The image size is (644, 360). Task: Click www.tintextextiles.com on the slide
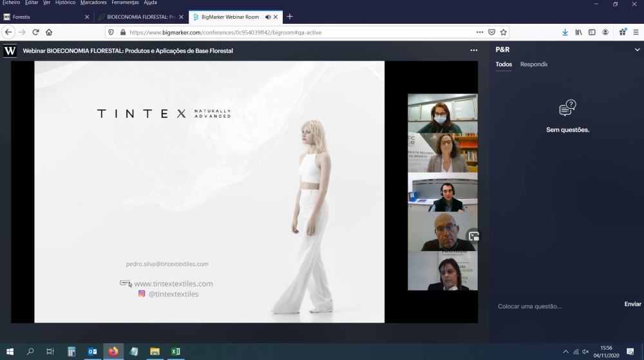pos(173,283)
